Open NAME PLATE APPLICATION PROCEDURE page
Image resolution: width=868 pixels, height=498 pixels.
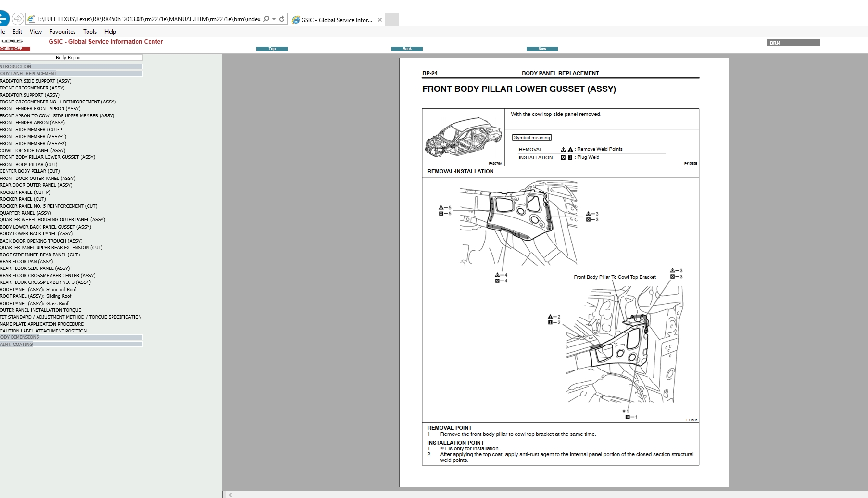42,324
